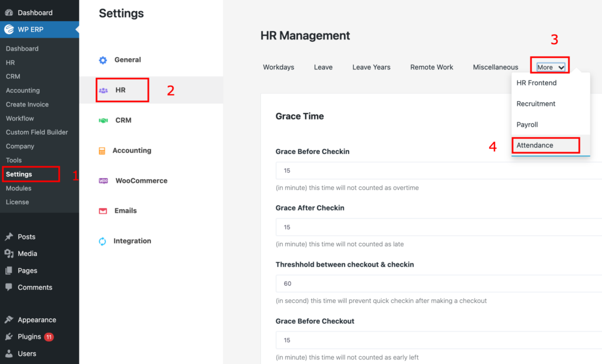Click the Plugins update count badge

(49, 337)
